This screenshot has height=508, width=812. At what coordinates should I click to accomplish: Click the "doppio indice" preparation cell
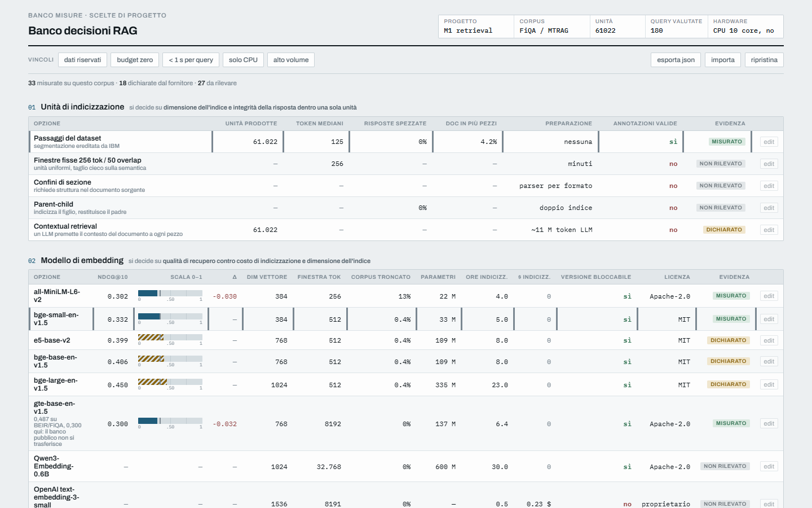[566, 208]
